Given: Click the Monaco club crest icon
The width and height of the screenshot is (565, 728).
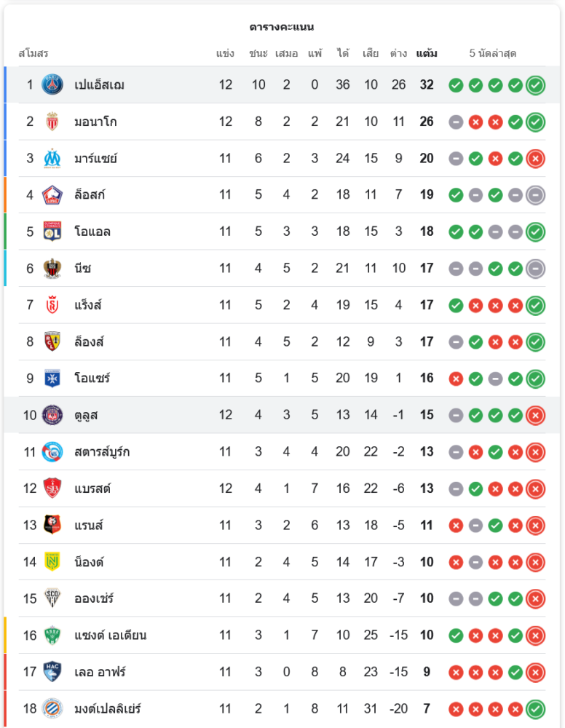Looking at the screenshot, I should pyautogui.click(x=52, y=122).
